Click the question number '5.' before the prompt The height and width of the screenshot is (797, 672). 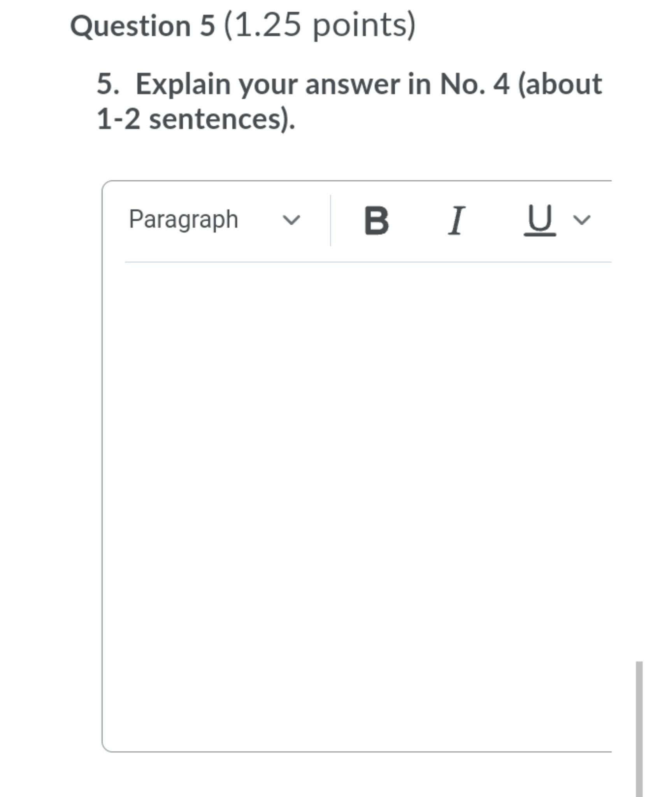108,84
